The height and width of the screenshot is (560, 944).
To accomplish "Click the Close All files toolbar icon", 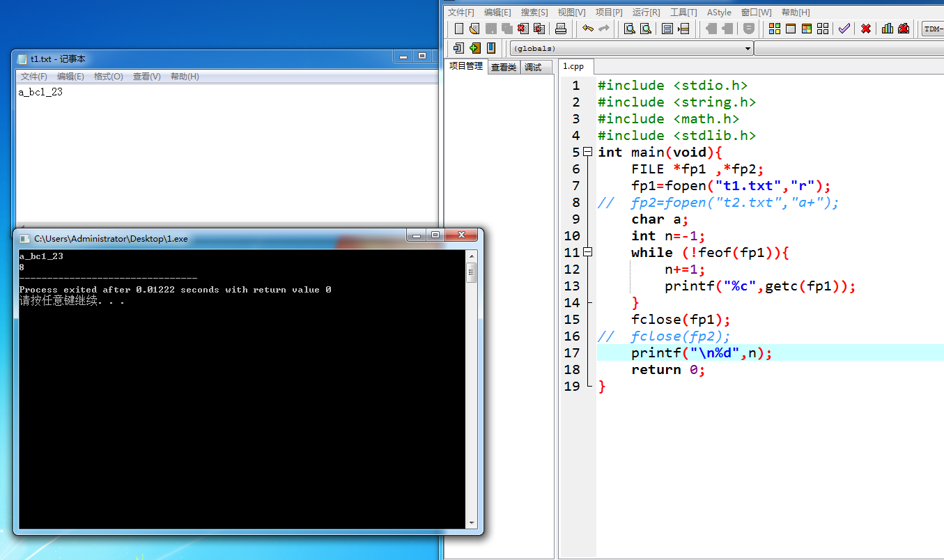I will click(539, 29).
